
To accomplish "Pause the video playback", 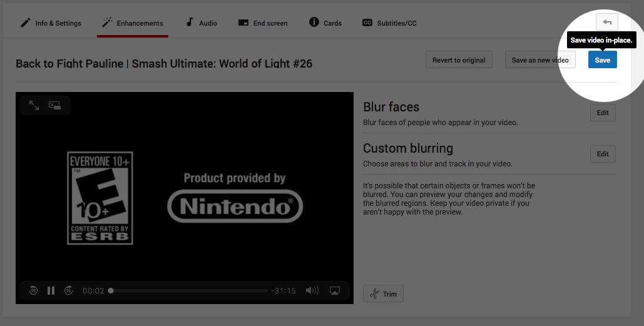I will (x=51, y=291).
